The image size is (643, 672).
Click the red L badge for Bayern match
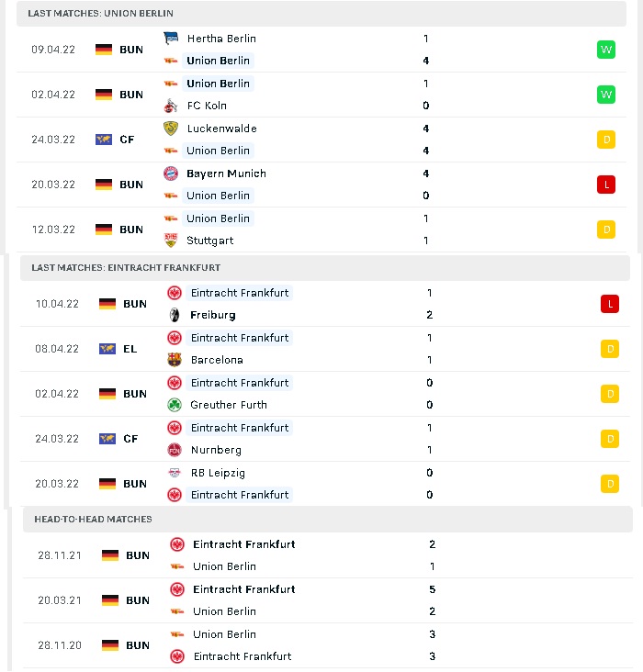[x=606, y=185]
